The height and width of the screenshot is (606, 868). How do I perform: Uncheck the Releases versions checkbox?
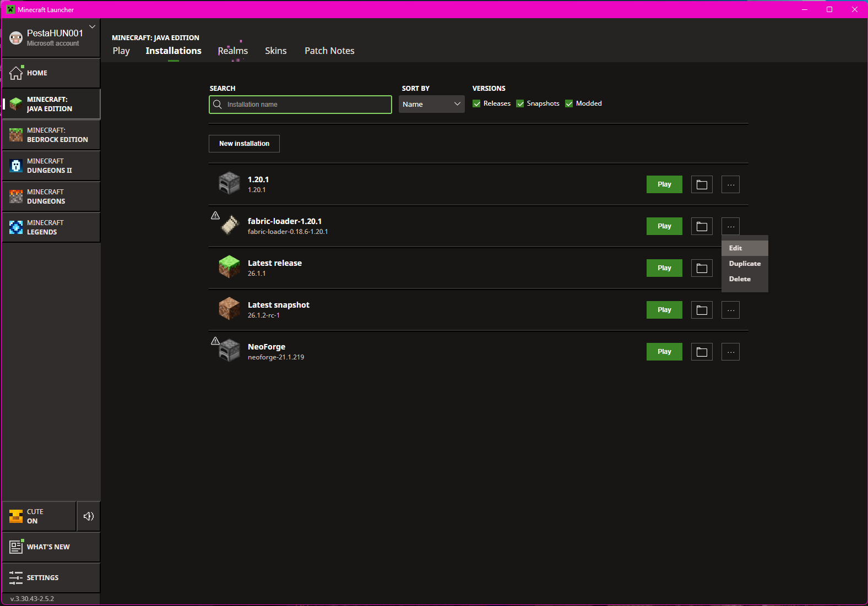coord(477,104)
